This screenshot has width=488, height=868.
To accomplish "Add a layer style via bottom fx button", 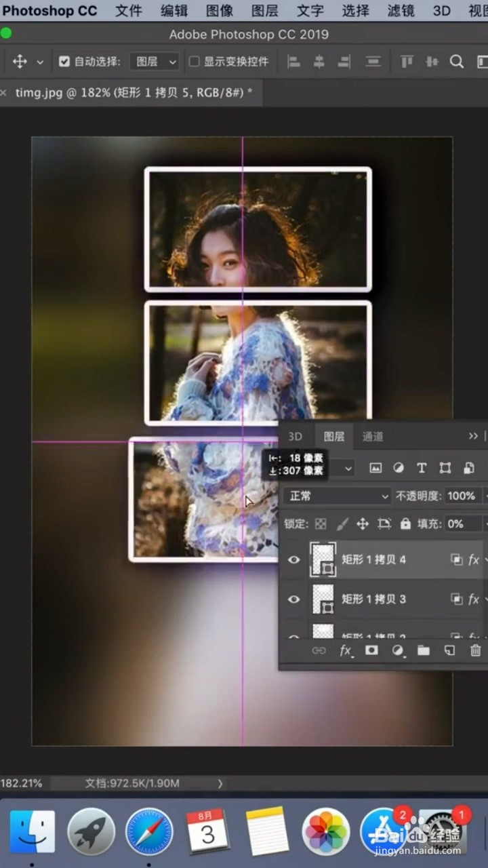I will (x=346, y=651).
